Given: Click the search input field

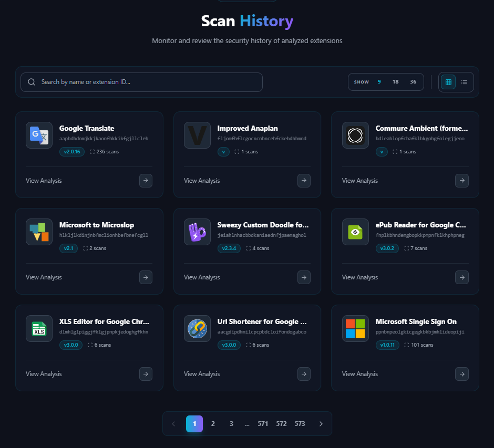Looking at the screenshot, I should click(142, 82).
